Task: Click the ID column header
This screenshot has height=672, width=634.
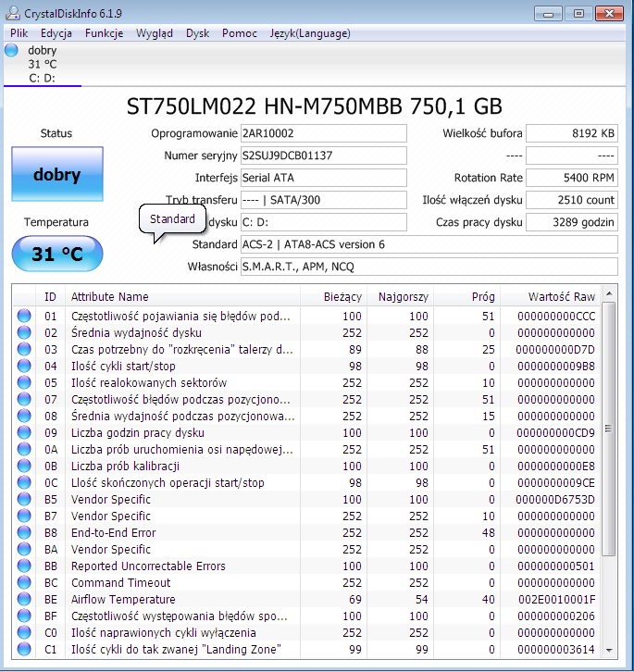Action: point(50,296)
